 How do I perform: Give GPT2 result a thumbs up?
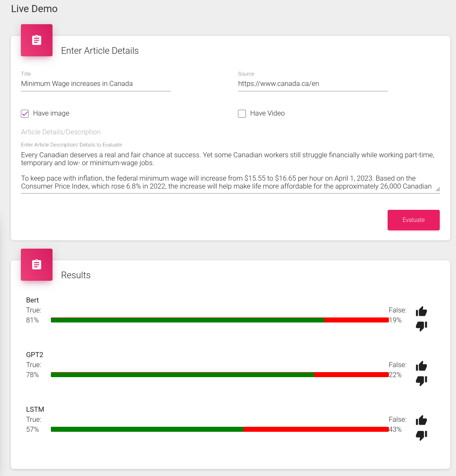click(x=421, y=366)
